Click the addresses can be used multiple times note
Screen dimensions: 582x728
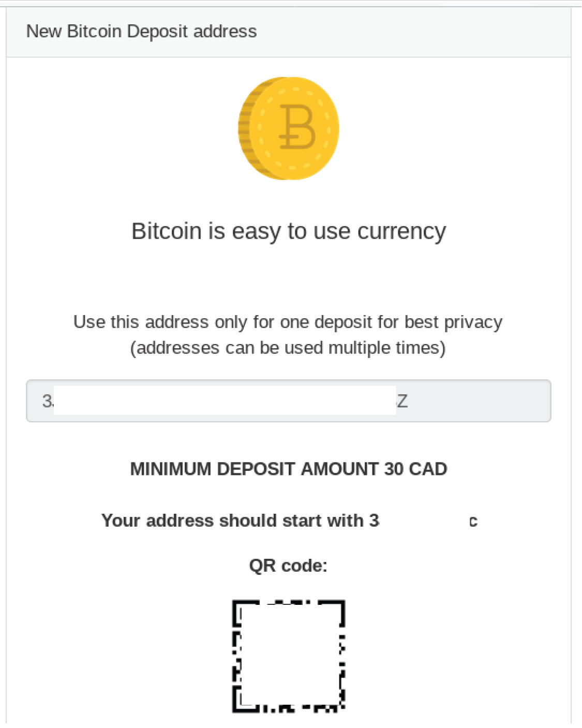[288, 348]
